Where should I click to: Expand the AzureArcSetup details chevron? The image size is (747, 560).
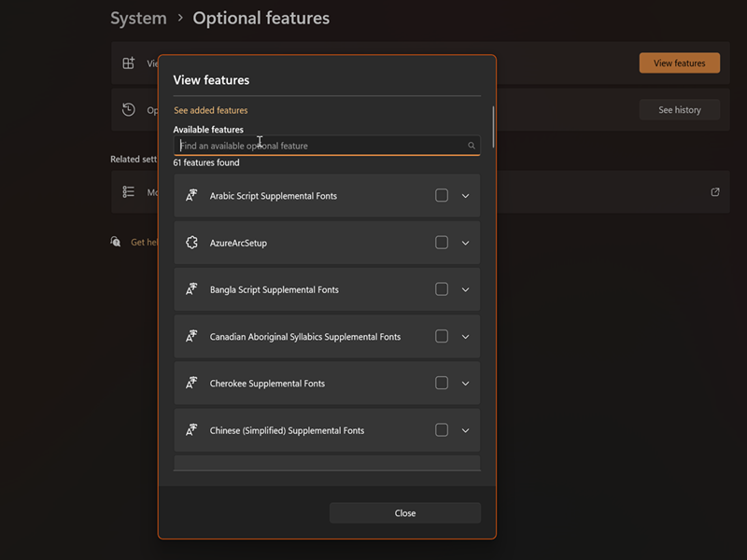tap(466, 243)
